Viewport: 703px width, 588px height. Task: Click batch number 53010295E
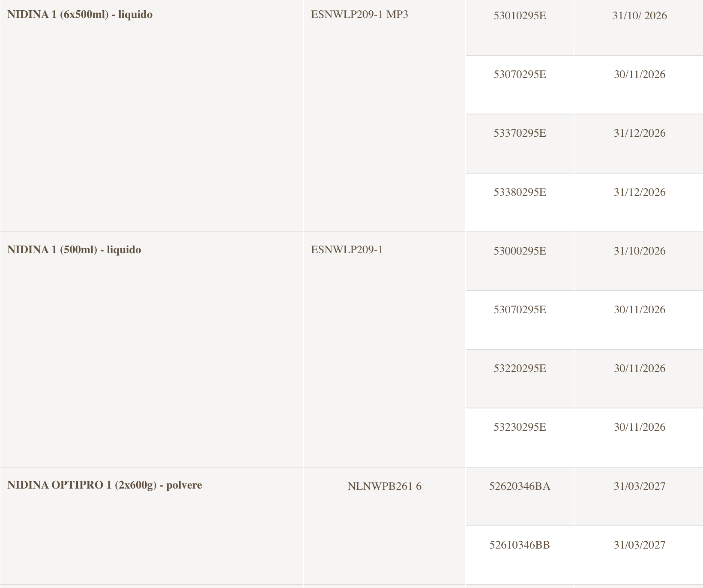tap(520, 16)
